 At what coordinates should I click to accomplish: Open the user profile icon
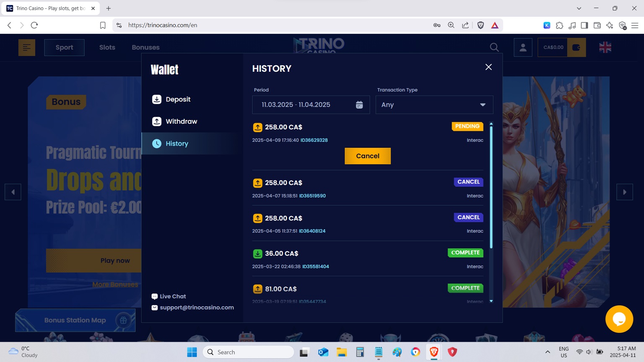[x=523, y=47]
